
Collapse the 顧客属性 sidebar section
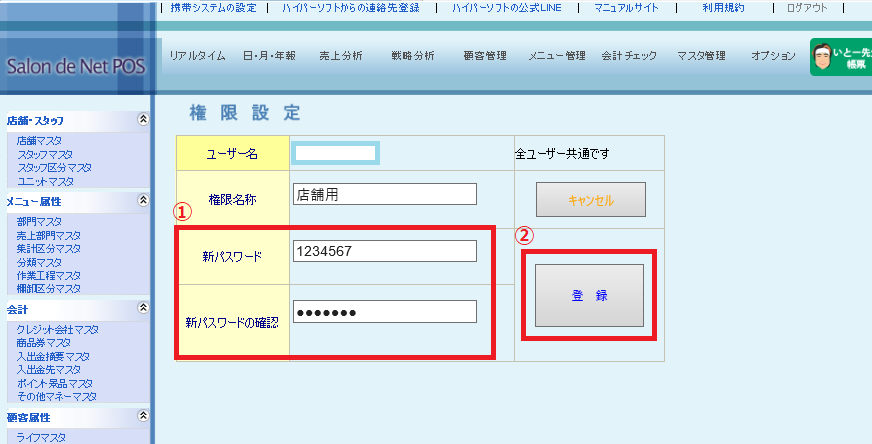point(143,416)
